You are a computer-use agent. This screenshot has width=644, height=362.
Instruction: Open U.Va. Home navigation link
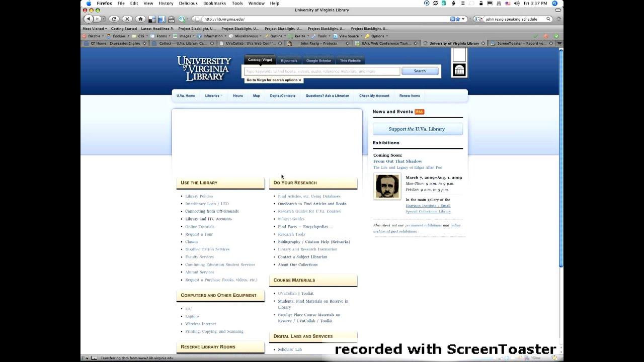[x=186, y=96]
